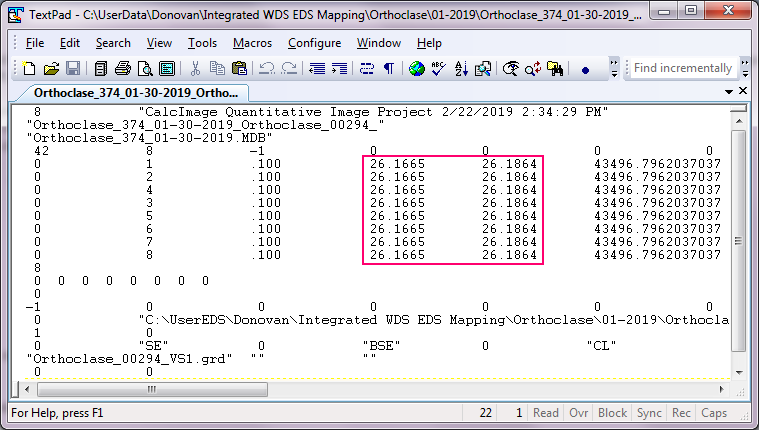Click the Find in Files binoculars icon
The image size is (759, 430).
pos(555,69)
